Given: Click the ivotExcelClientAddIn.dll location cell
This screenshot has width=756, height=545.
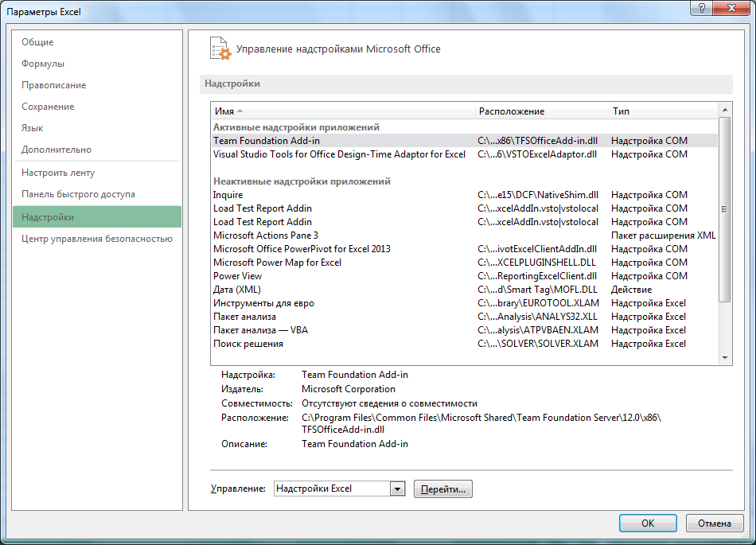Looking at the screenshot, I should pyautogui.click(x=537, y=249).
